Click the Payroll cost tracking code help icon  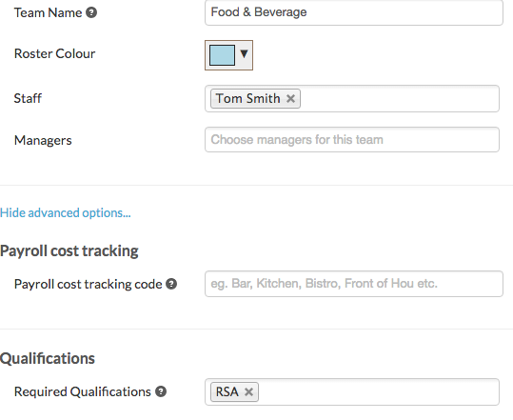pyautogui.click(x=171, y=284)
